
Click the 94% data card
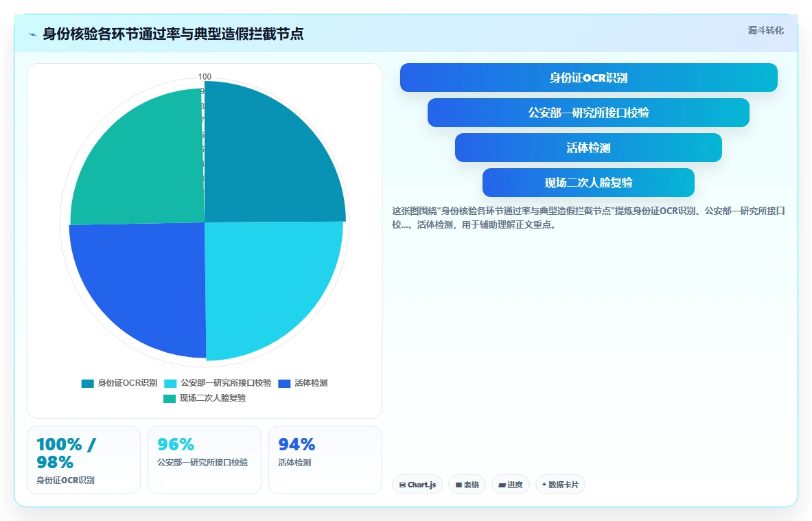coord(325,460)
